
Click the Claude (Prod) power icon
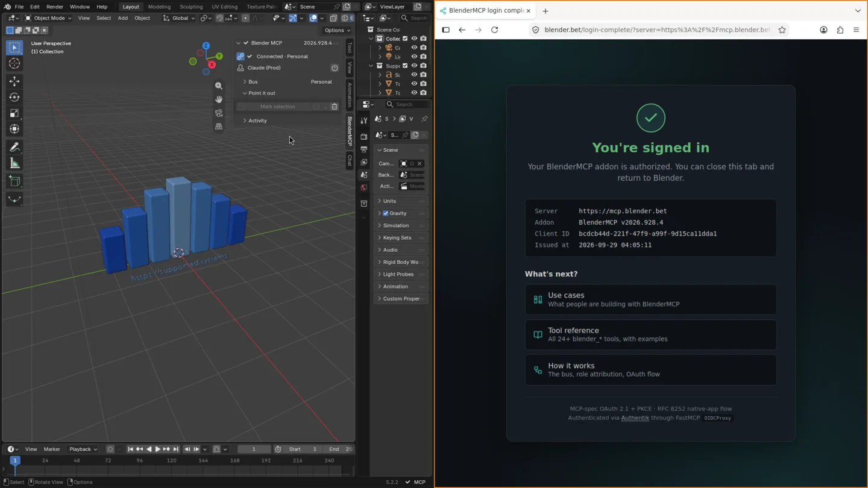pyautogui.click(x=335, y=68)
